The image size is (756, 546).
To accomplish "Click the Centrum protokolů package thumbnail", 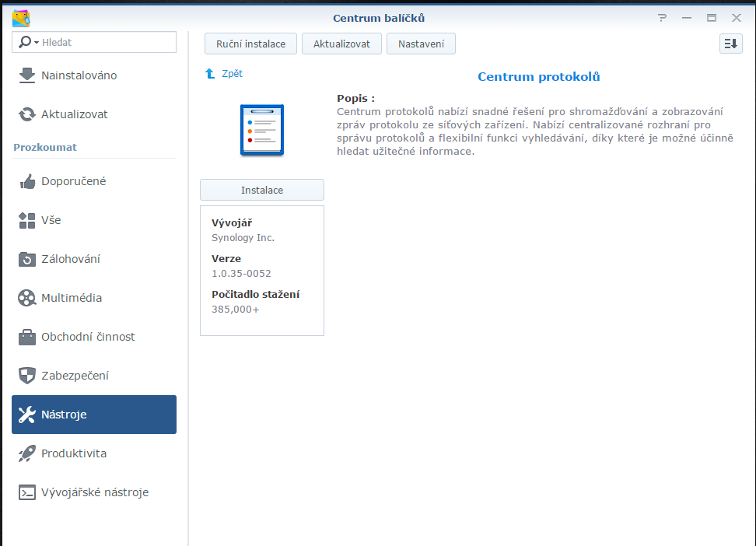I will pyautogui.click(x=262, y=130).
